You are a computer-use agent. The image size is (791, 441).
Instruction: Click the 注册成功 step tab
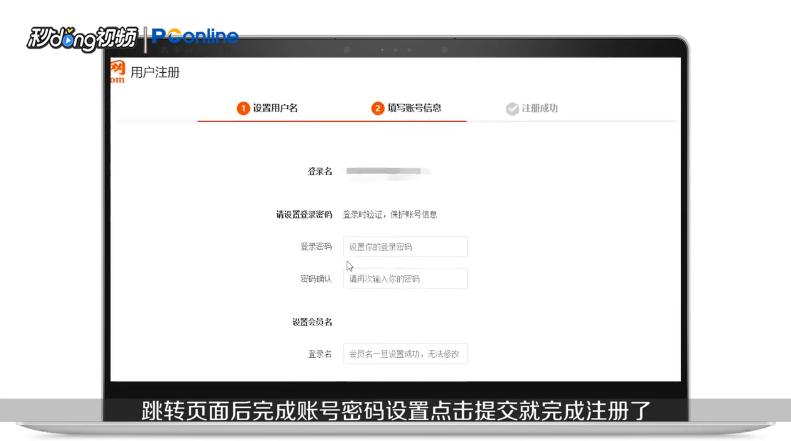[x=532, y=108]
